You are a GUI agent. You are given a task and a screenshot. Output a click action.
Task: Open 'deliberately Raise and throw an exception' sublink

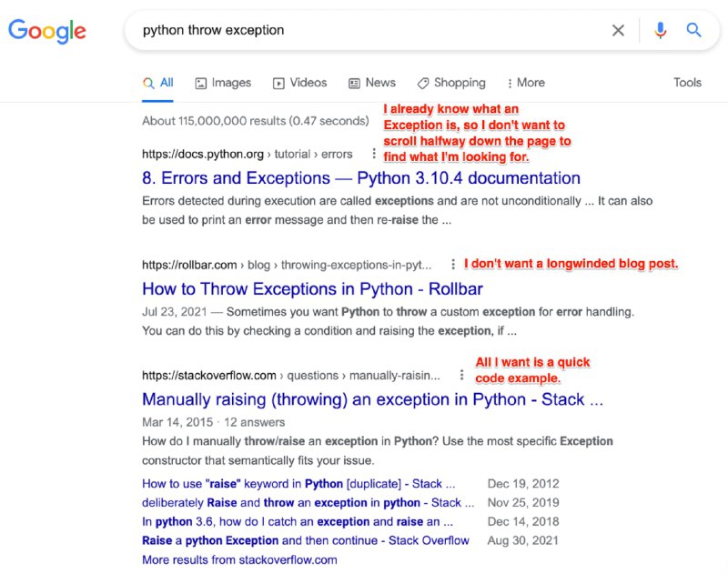(x=308, y=502)
